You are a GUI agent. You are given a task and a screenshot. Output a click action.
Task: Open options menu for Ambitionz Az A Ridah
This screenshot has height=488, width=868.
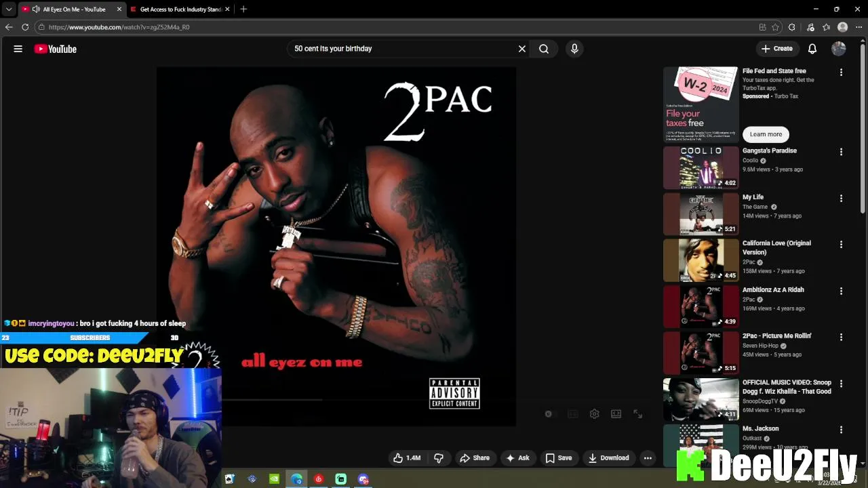point(841,291)
